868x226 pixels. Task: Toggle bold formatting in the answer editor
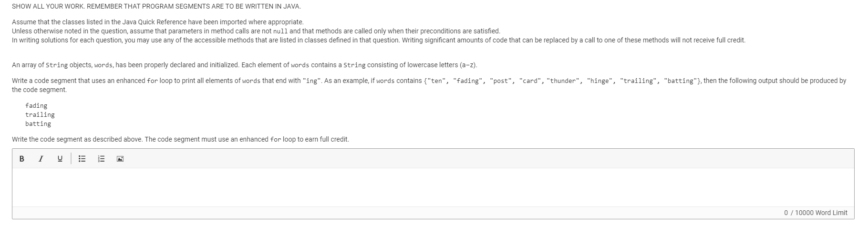[x=22, y=159]
